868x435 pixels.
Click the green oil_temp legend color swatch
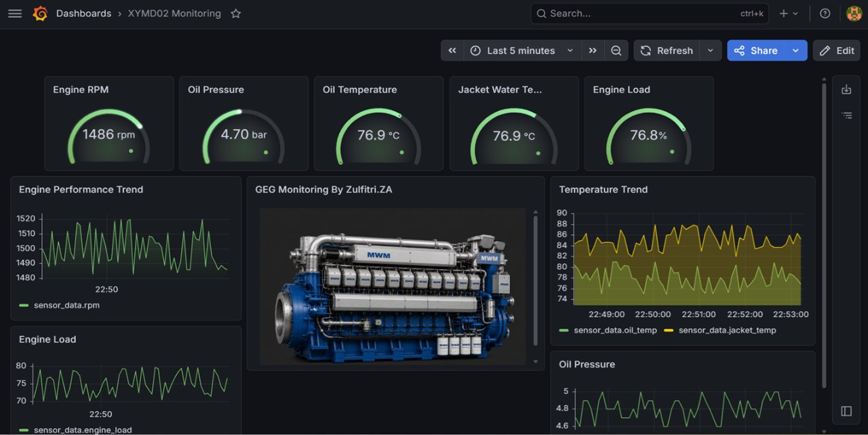564,331
